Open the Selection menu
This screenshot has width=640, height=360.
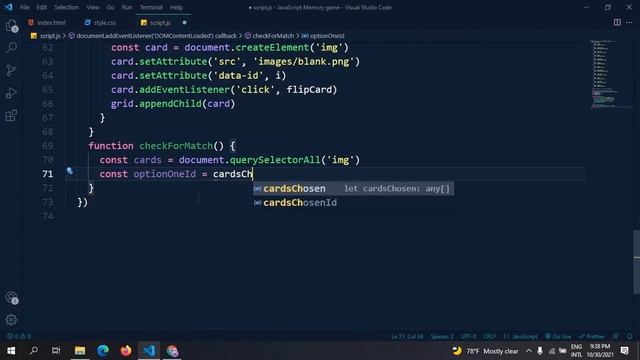pos(67,7)
